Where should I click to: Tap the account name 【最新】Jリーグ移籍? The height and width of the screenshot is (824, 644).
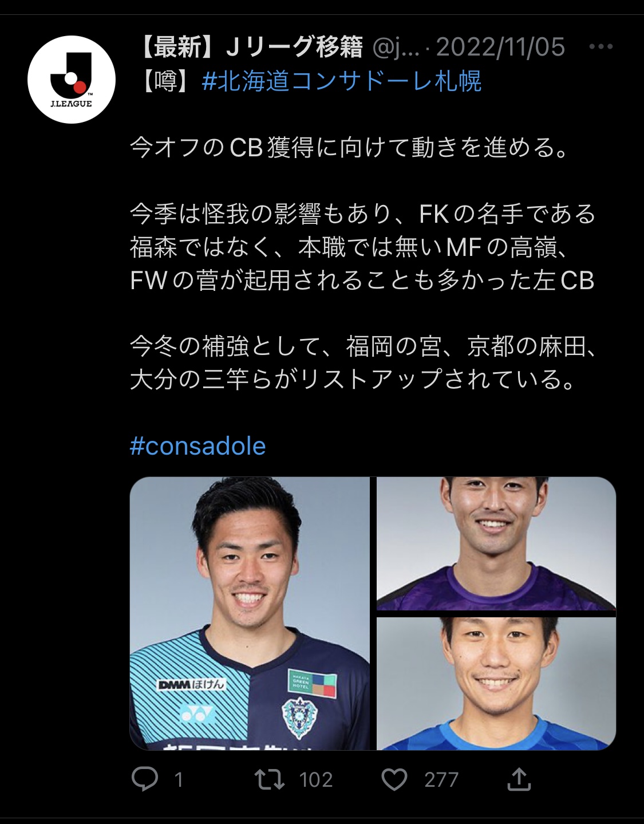point(249,48)
